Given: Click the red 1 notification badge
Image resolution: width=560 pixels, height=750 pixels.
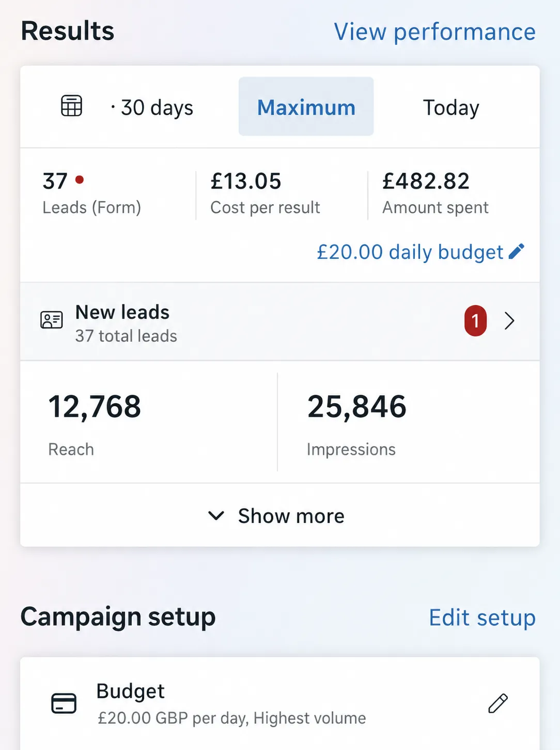Looking at the screenshot, I should (x=475, y=321).
